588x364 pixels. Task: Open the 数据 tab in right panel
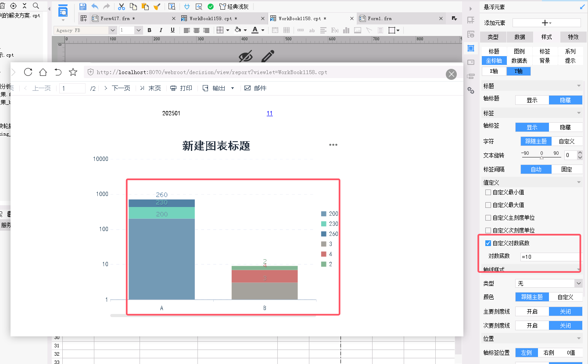520,37
